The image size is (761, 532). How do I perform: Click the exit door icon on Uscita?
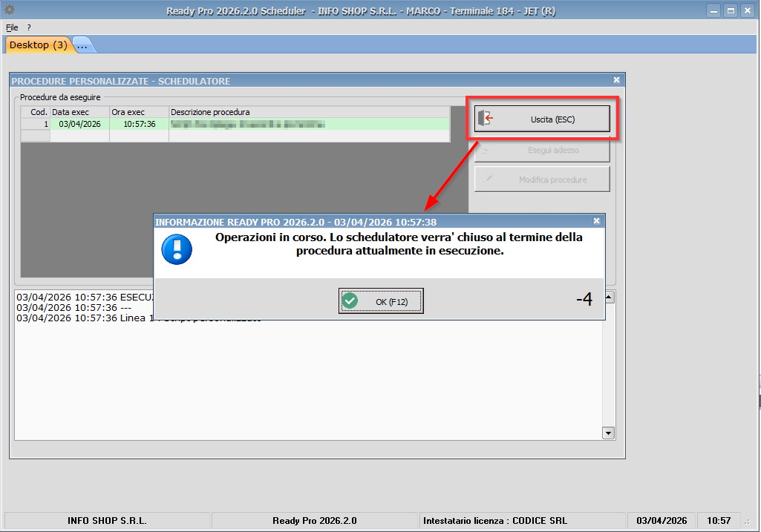click(486, 118)
